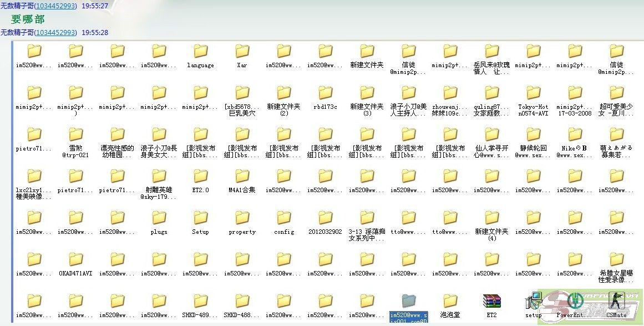644x326 pixels.
Task: Open the 泡泡堂 folder
Action: [450, 302]
